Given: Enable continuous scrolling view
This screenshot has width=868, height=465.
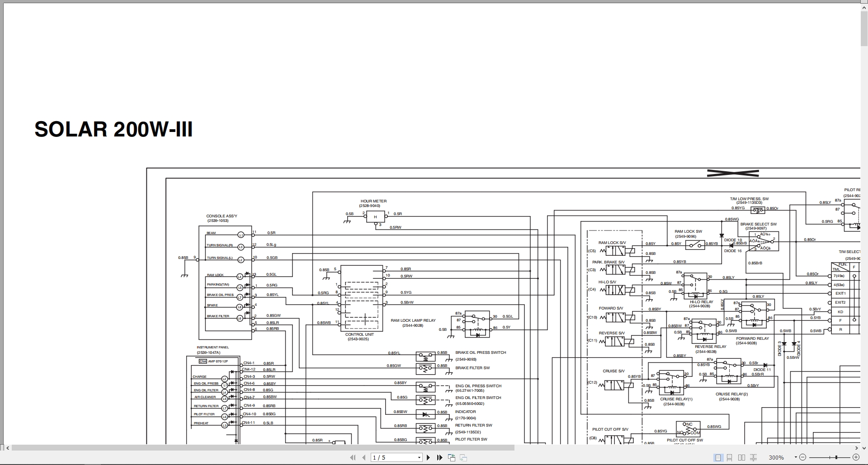Looking at the screenshot, I should coord(729,457).
